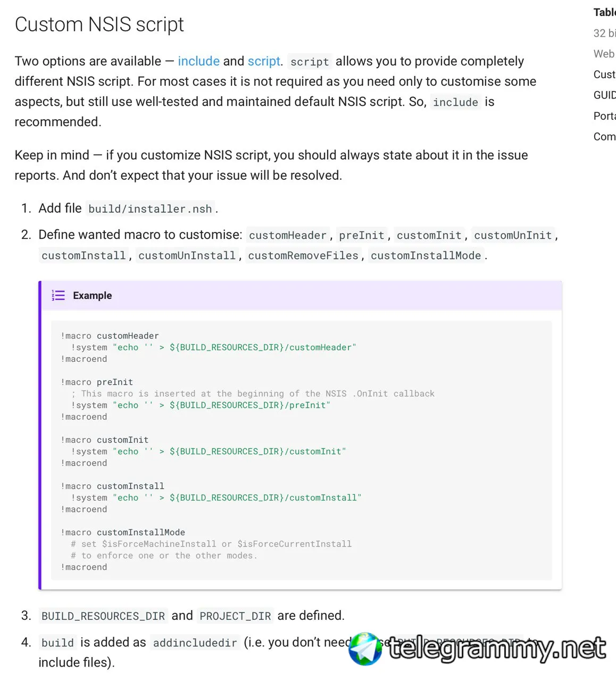Open the "GUID" sidebar entry
The image size is (616, 681).
604,95
